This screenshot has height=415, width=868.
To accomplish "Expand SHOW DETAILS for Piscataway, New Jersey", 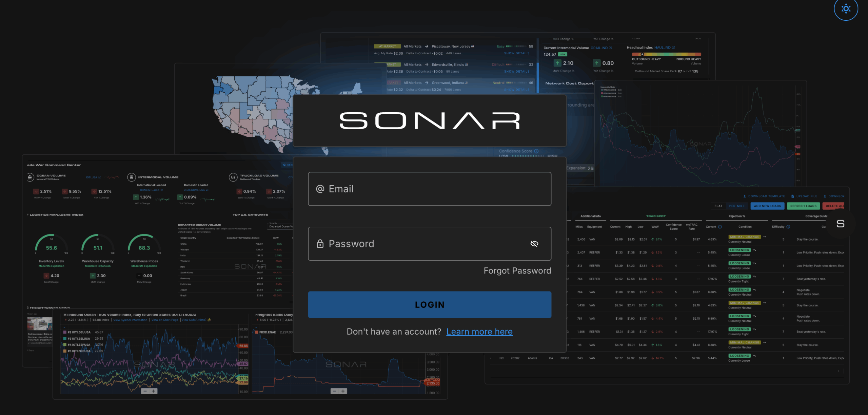I will (x=516, y=53).
